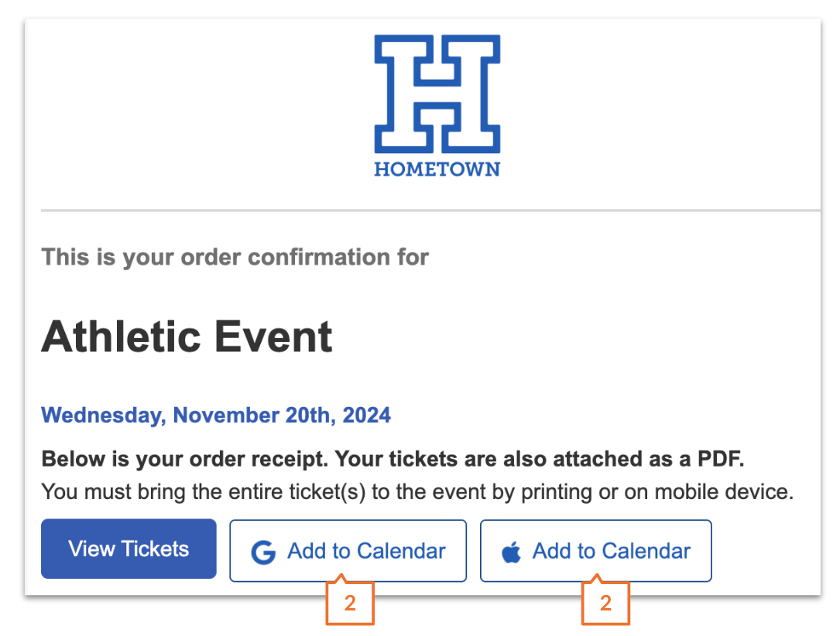Click the horizontal divider below the logo
This screenshot has height=636, width=840.
(430, 210)
